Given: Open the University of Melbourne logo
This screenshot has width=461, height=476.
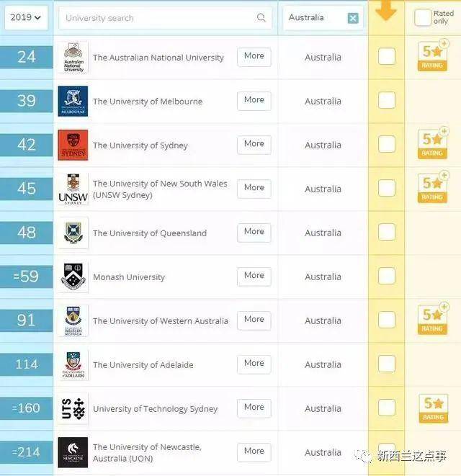Looking at the screenshot, I should coord(73,101).
